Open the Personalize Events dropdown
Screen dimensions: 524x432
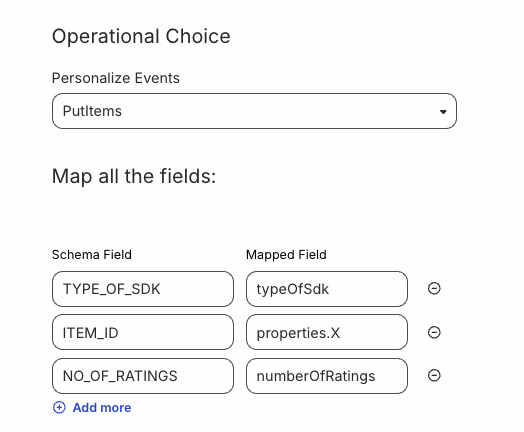point(254,111)
